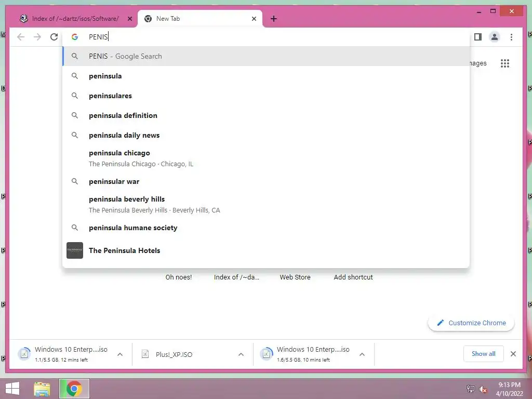
Task: Click the Add shortcut tile
Action: tap(353, 277)
